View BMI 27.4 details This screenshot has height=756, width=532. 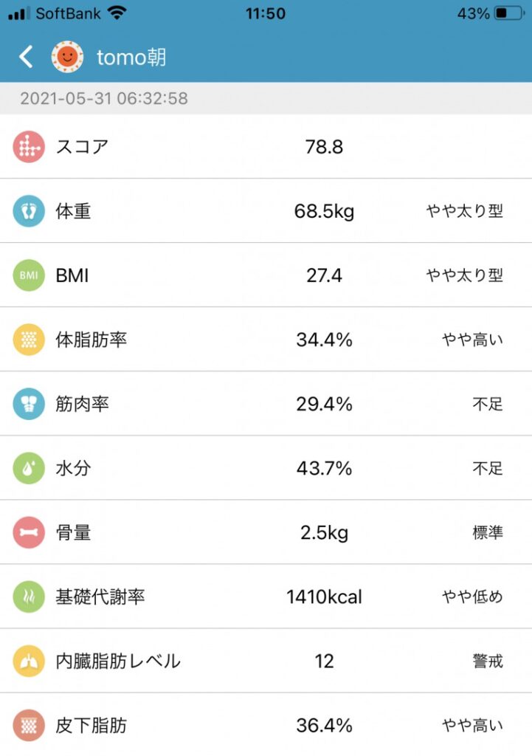[x=266, y=275]
